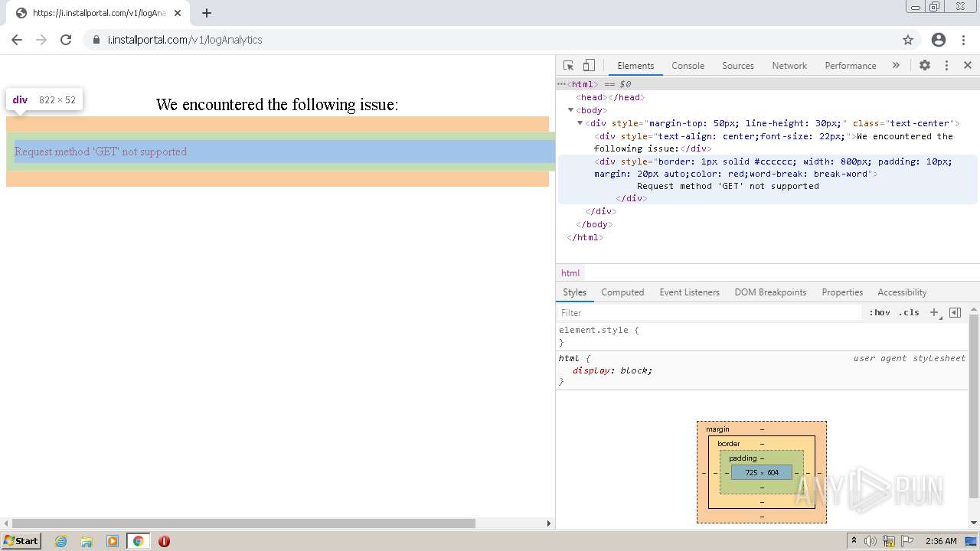Click the html breadcrumb item
The image size is (980, 551).
point(570,273)
